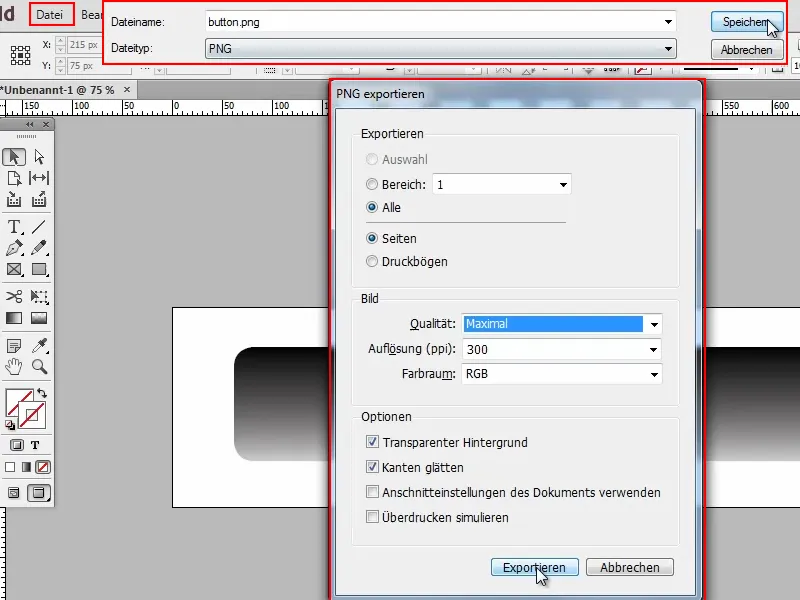The image size is (800, 600).
Task: Click the X position input field
Action: (84, 45)
